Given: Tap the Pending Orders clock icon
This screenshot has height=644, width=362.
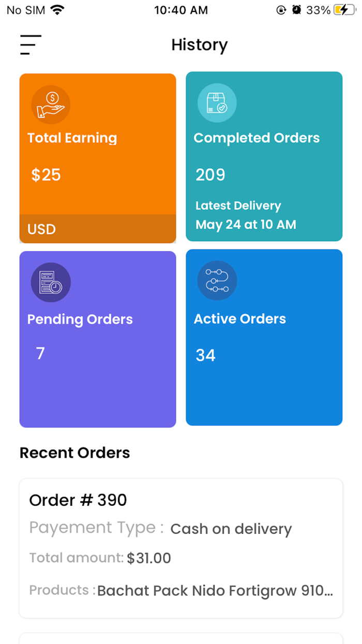Looking at the screenshot, I should [51, 282].
